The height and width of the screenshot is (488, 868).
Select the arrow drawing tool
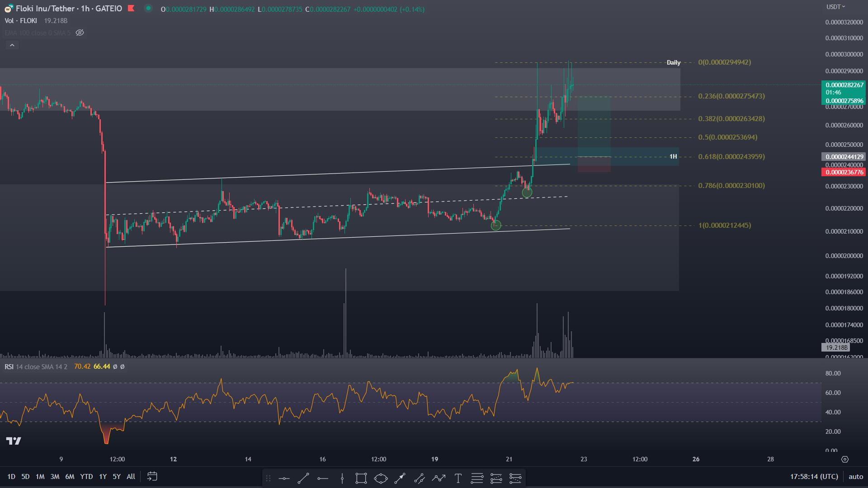click(x=400, y=478)
